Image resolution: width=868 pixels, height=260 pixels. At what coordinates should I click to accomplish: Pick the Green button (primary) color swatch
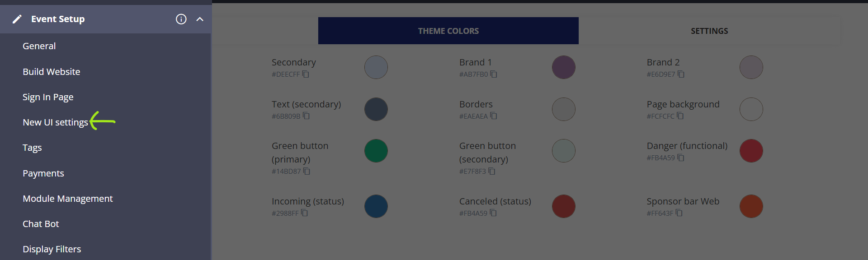[376, 151]
